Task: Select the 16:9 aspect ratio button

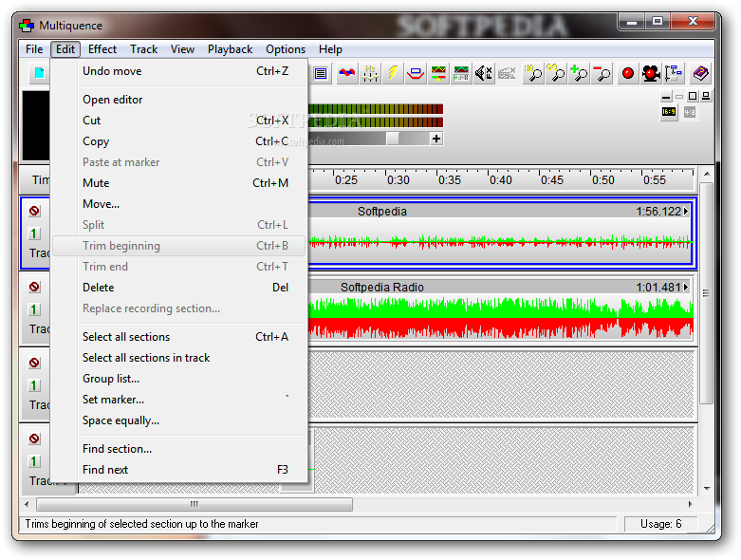Action: [669, 112]
